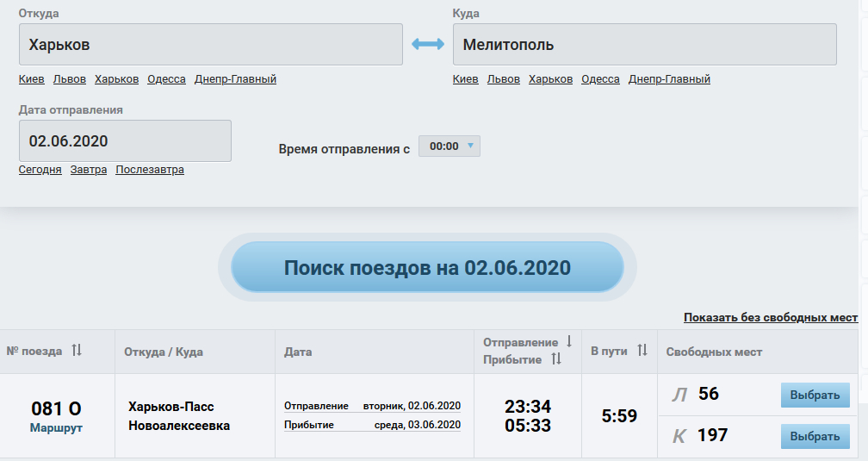Click Харьков-Пасс station name
Screen dimensions: 868x461
click(x=171, y=407)
